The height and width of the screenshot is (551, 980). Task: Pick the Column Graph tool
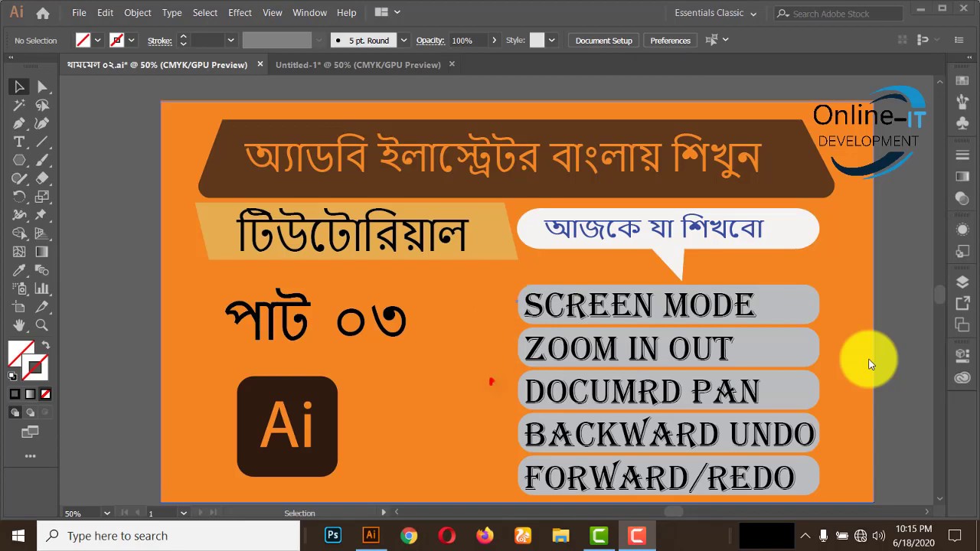point(42,289)
